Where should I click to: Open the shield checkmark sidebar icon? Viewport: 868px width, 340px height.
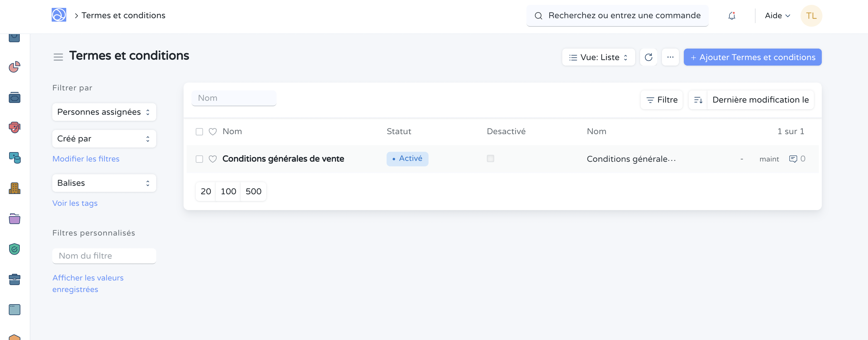15,249
